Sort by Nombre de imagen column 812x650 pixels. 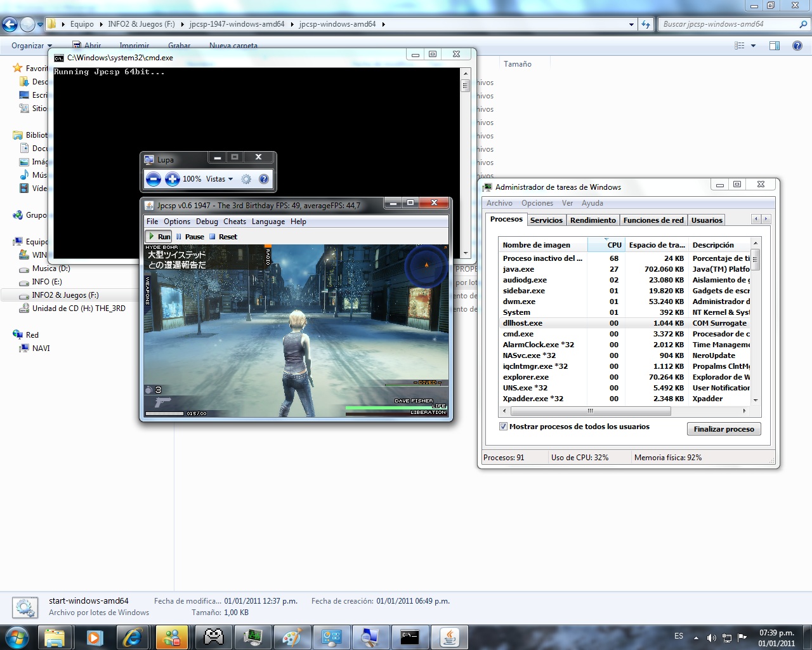[543, 245]
